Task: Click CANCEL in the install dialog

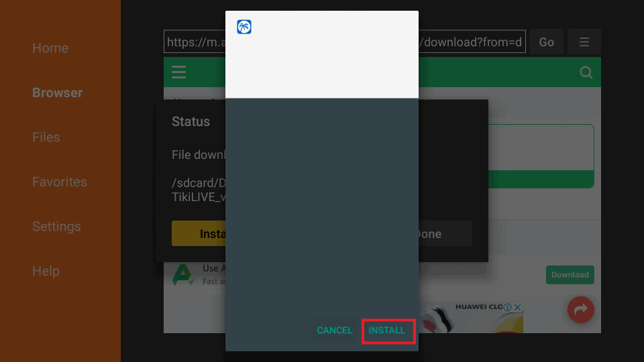Action: point(334,330)
